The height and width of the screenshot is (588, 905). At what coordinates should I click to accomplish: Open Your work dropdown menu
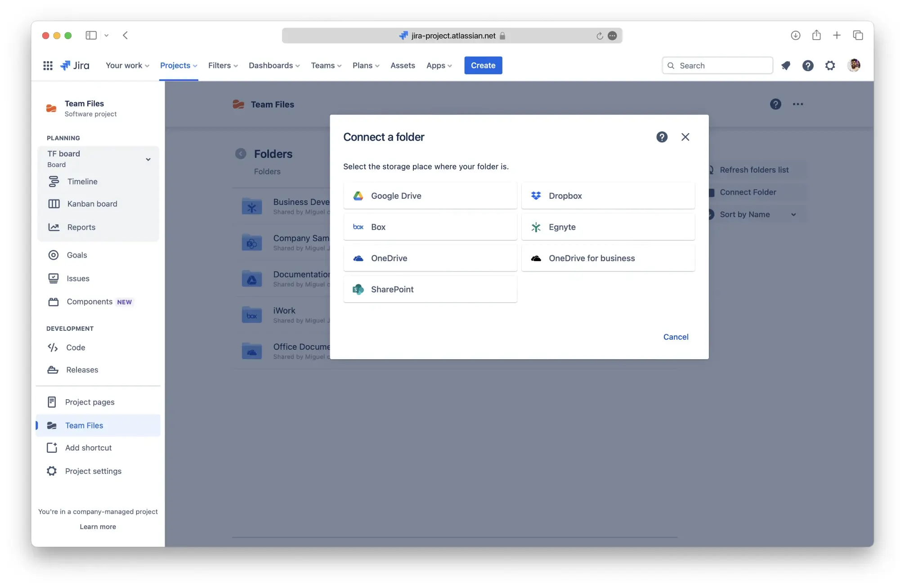[127, 66]
